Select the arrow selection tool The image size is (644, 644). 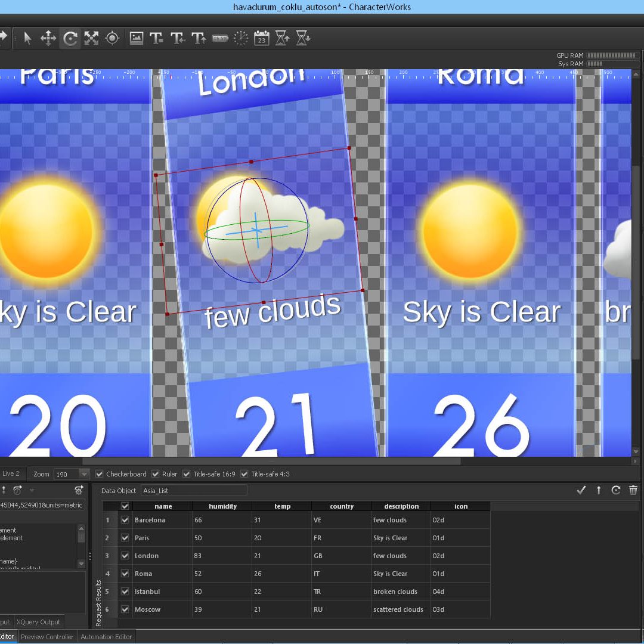point(27,39)
